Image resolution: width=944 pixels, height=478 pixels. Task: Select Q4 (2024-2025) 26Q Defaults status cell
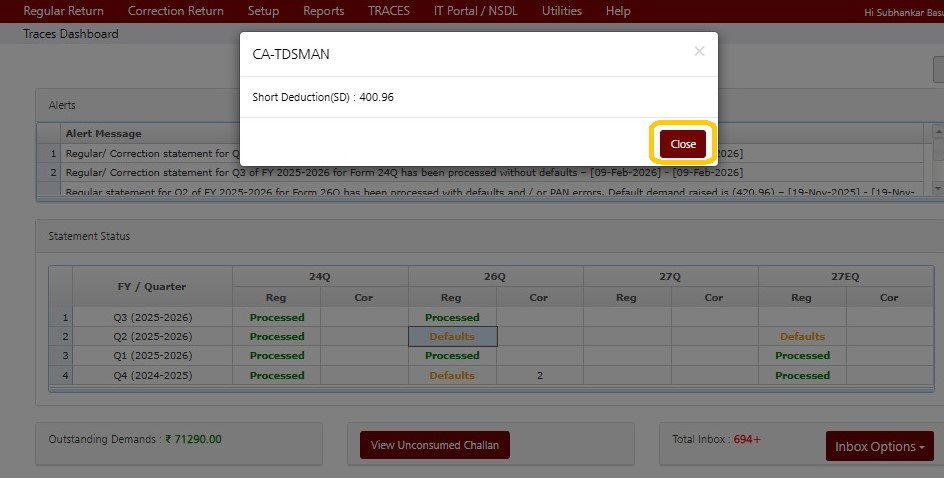[452, 376]
